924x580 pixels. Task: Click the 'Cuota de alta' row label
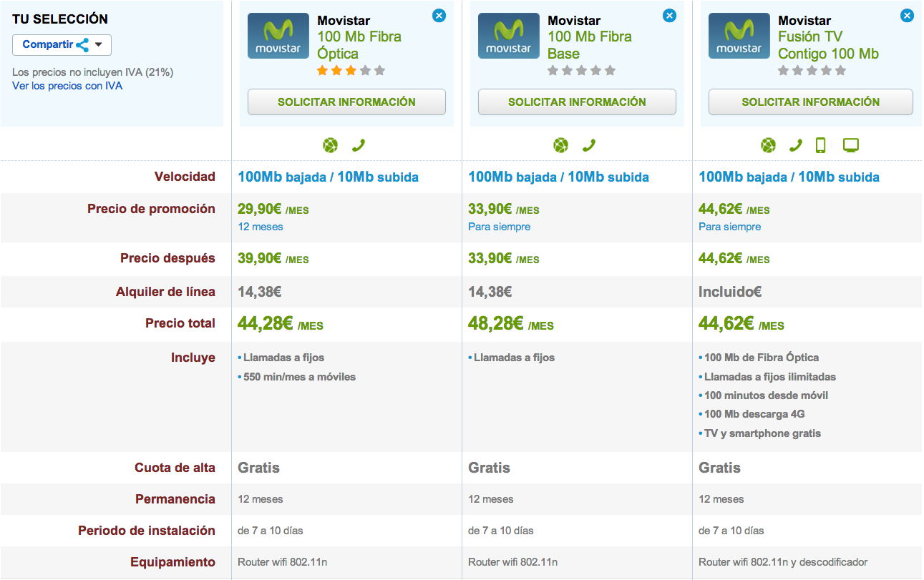point(175,468)
